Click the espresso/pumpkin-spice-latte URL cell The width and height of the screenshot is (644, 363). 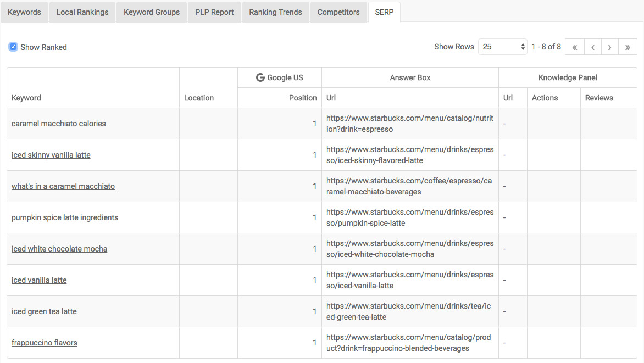[410, 217]
